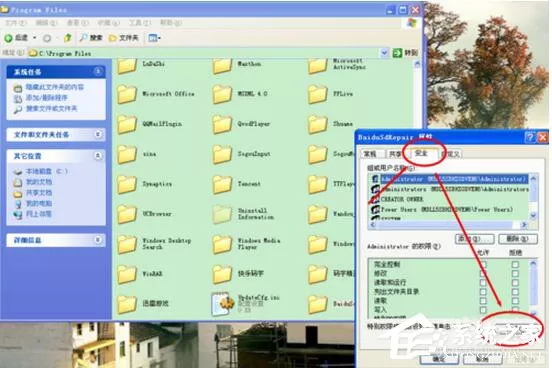
Task: Check Deny box for Modify permission
Action: [515, 273]
